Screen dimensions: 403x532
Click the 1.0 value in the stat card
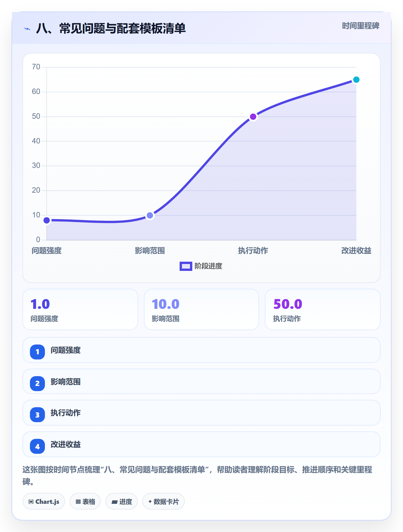(40, 304)
